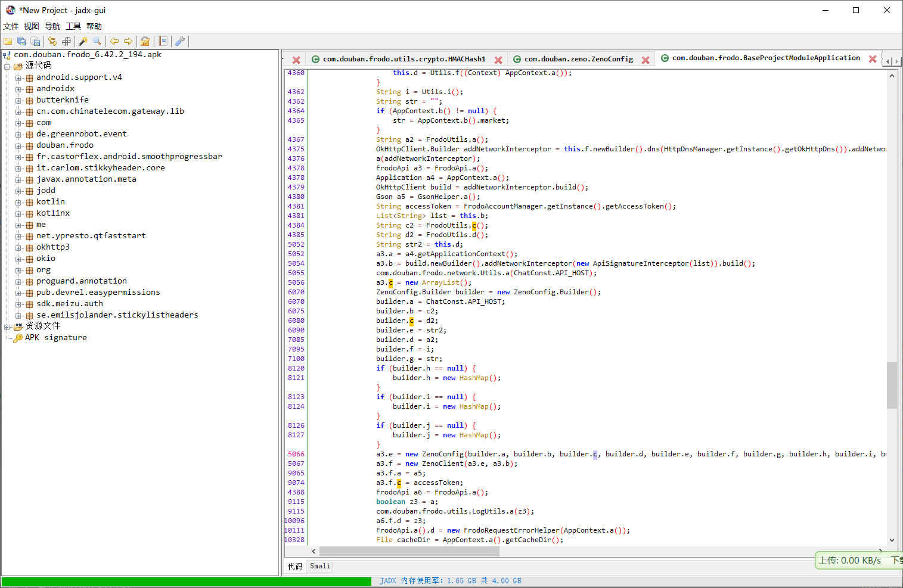The height and width of the screenshot is (588, 903).
Task: Select javax.annotation.meta package
Action: pos(86,179)
